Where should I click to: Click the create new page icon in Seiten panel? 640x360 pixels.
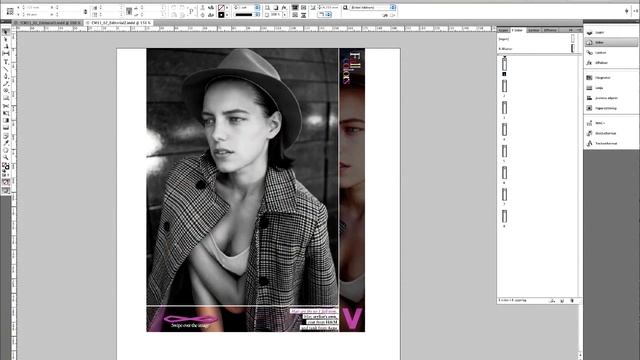562,300
